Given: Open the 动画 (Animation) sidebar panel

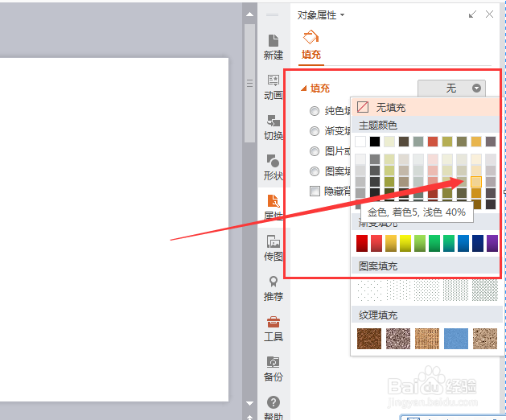Looking at the screenshot, I should 274,88.
